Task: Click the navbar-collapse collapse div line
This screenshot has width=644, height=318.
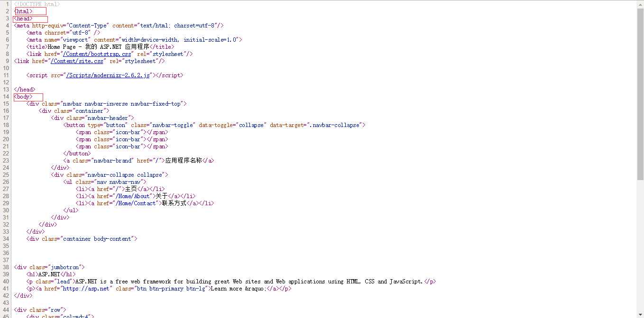Action: 110,175
